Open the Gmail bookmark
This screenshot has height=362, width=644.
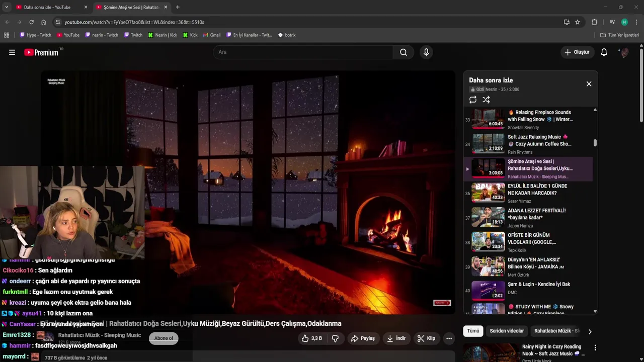tap(212, 35)
